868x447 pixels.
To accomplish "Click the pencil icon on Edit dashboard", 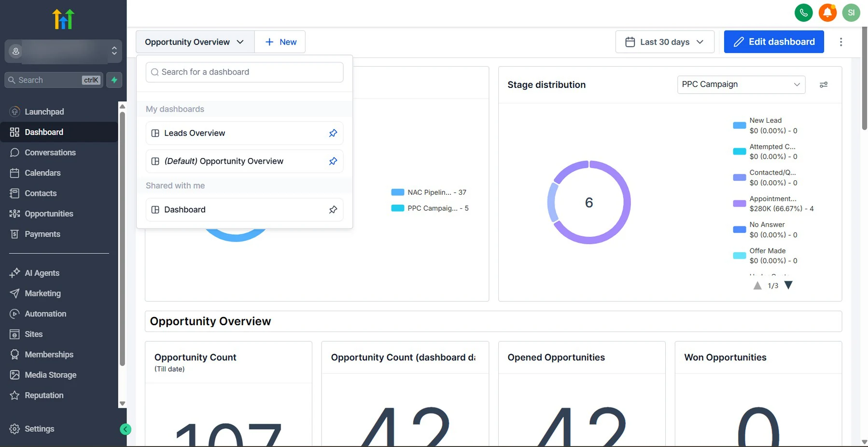I will click(x=739, y=42).
